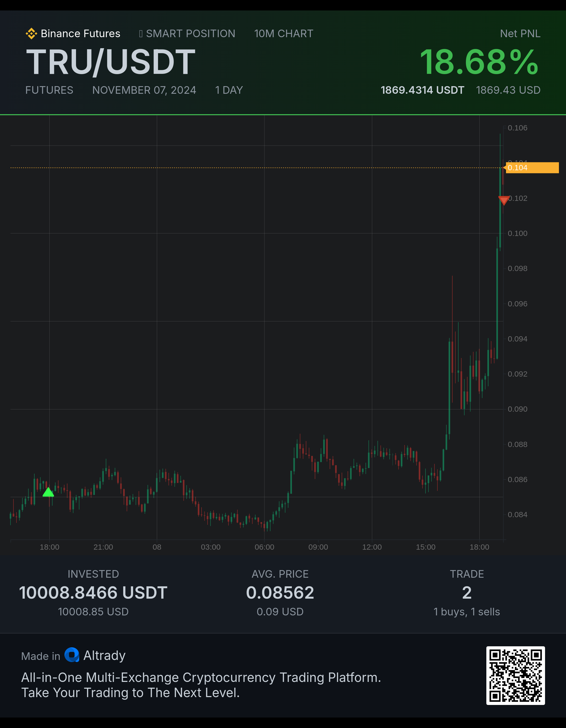Click the 10M CHART label
The image size is (566, 728).
[284, 34]
